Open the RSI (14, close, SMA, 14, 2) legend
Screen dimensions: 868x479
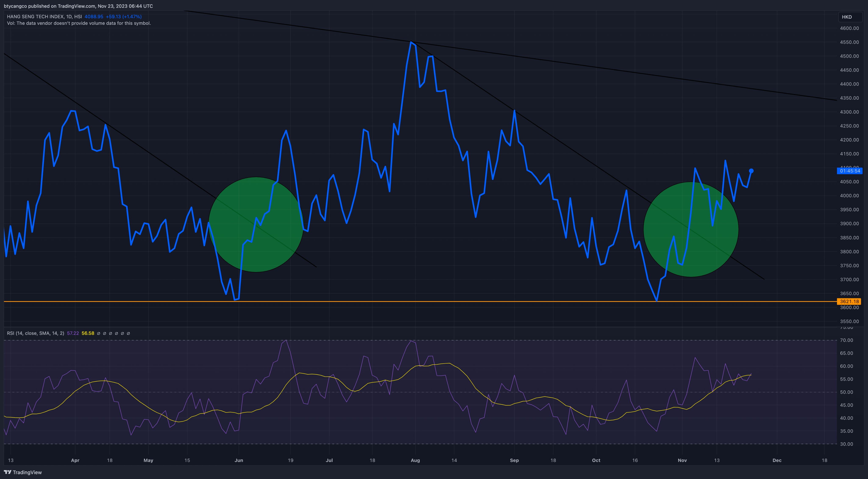35,333
